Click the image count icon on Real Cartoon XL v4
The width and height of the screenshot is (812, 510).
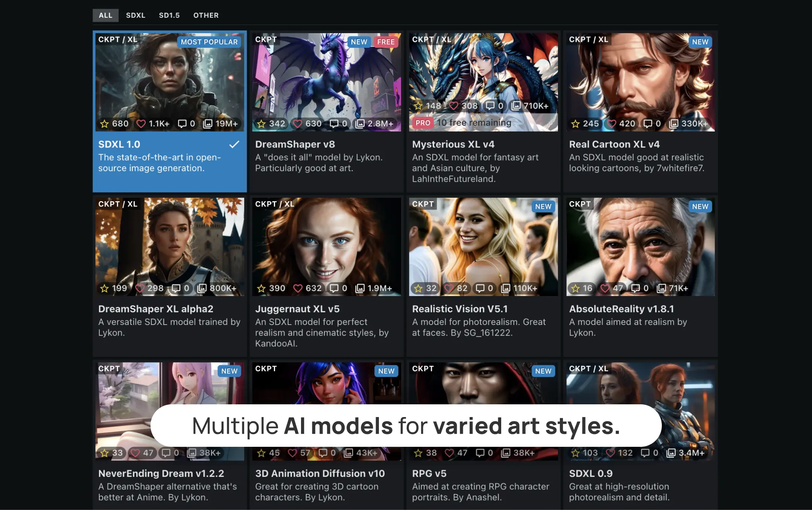pyautogui.click(x=673, y=123)
